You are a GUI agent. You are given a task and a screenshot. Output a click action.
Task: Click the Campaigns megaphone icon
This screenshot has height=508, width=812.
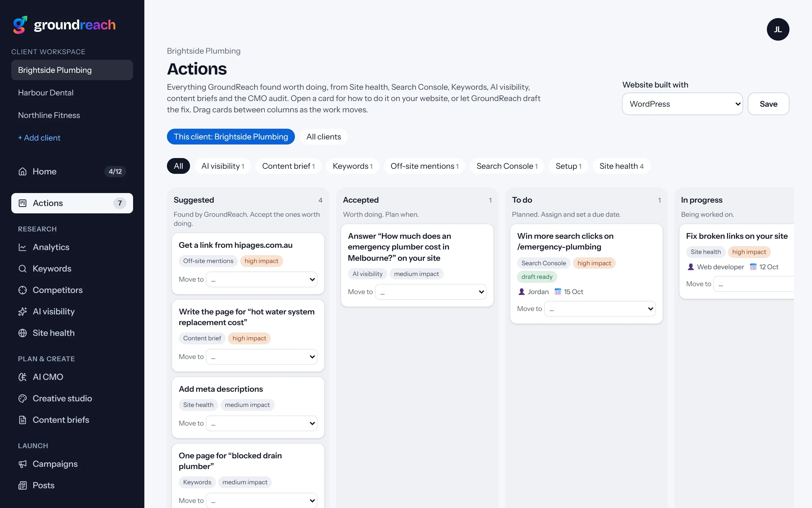point(23,464)
